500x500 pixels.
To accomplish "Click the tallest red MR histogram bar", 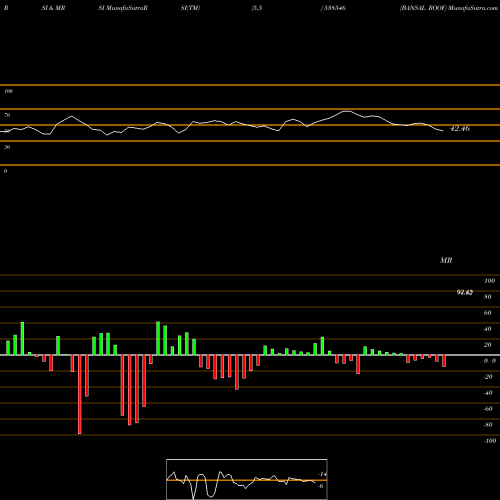I will tap(79, 394).
